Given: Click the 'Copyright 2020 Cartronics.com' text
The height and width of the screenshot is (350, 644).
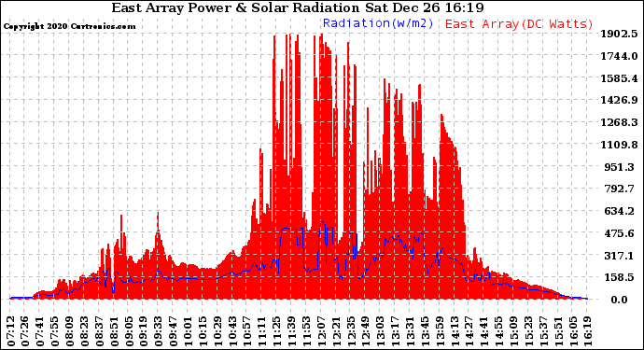Looking at the screenshot, I should [x=70, y=26].
